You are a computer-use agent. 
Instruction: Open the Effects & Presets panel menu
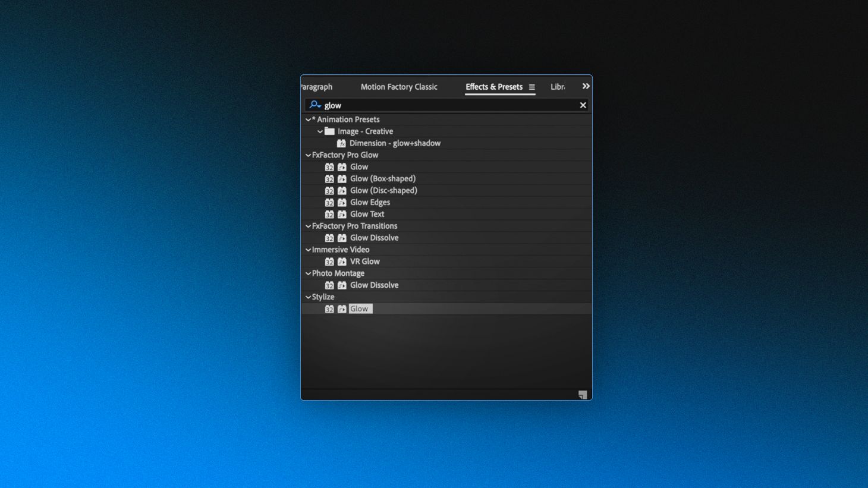pyautogui.click(x=532, y=87)
